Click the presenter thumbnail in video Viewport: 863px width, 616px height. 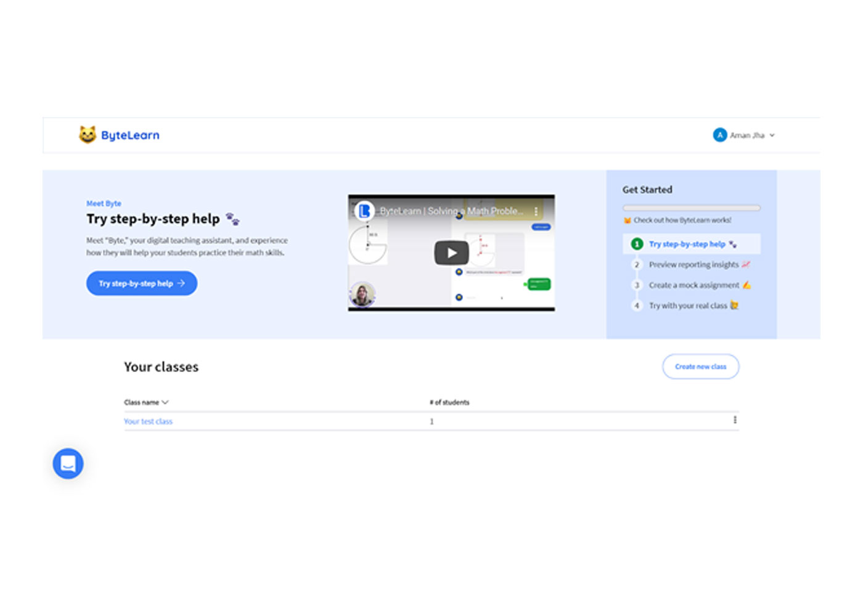coord(362,294)
